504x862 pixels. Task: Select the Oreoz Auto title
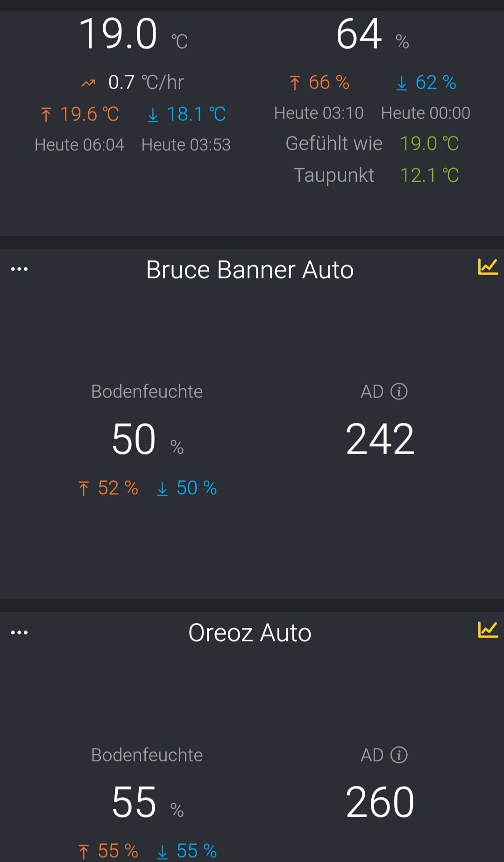point(250,633)
